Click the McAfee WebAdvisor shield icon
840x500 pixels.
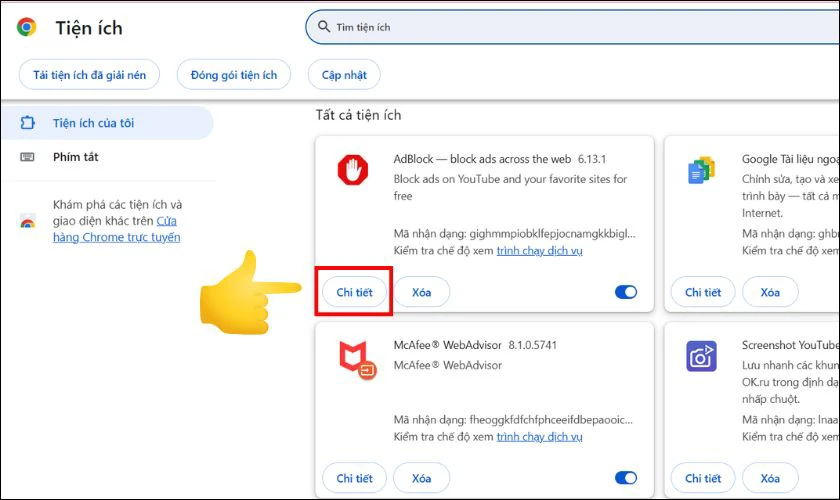(357, 360)
